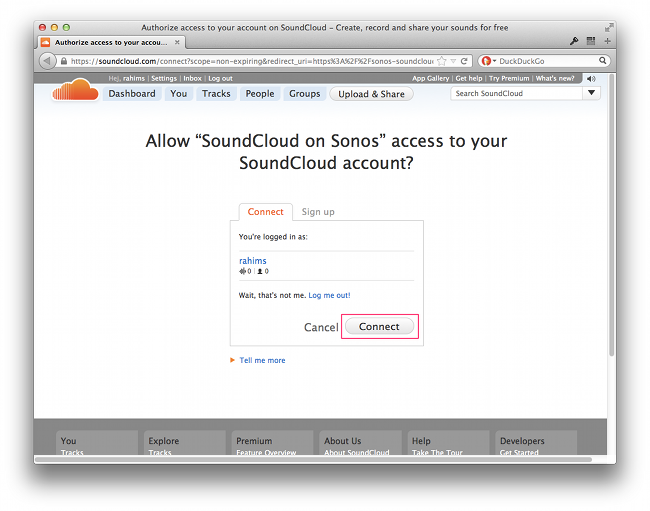
Task: Click the Cancel link
Action: [321, 327]
